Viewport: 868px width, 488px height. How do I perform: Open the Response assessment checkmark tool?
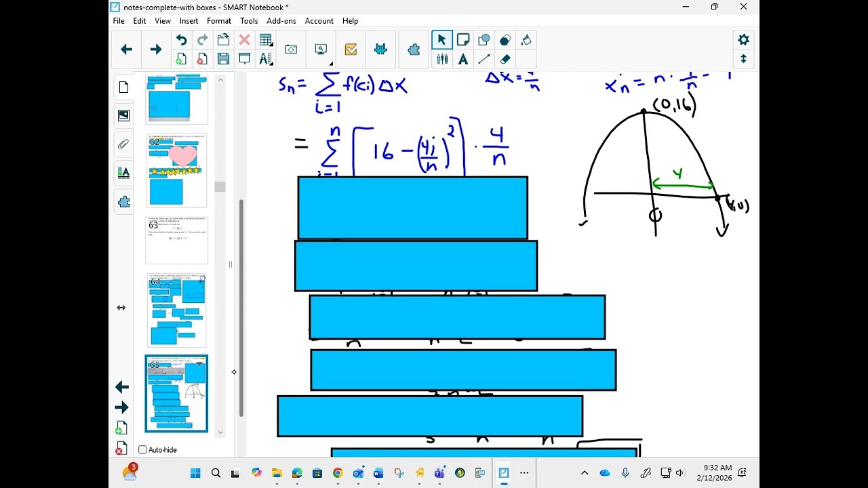(351, 49)
